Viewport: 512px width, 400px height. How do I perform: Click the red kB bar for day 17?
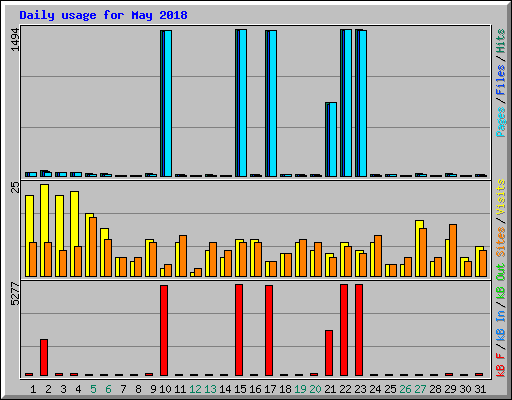[269, 330]
